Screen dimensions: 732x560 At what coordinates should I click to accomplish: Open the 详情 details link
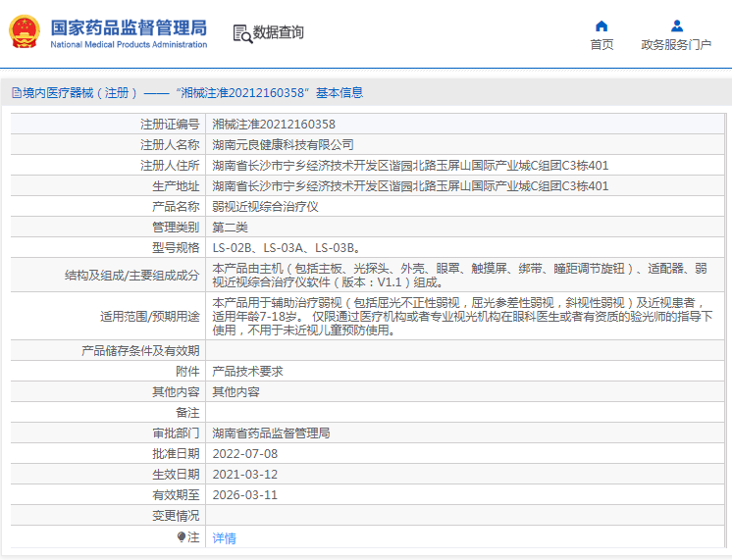click(x=224, y=538)
